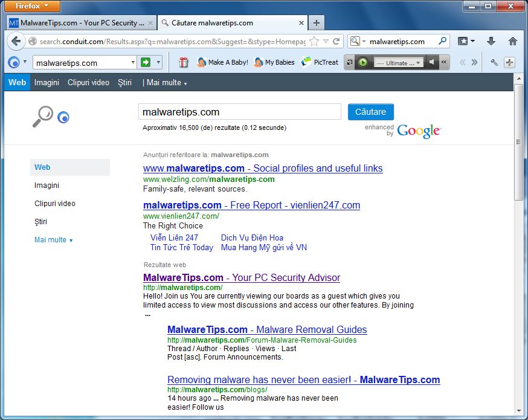
Task: Open the Bookmarks menu button
Action: (466, 42)
